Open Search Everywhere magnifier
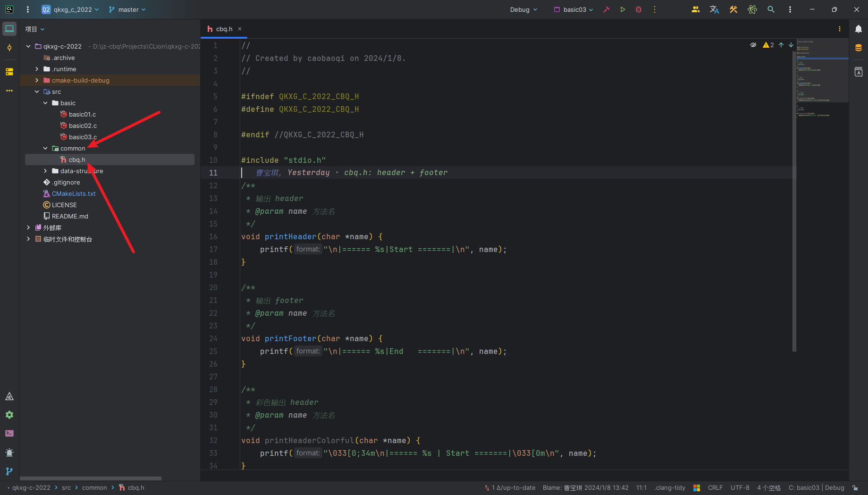 point(771,9)
